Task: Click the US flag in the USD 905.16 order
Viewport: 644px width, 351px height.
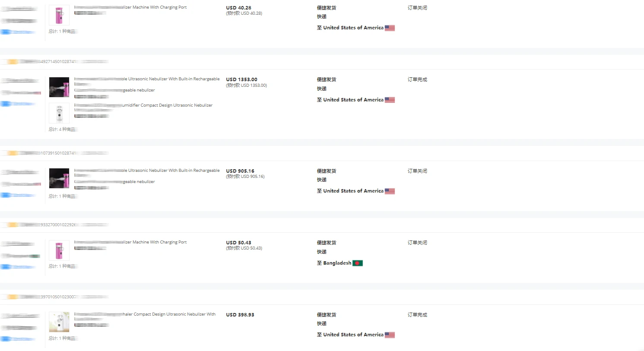Action: click(x=390, y=191)
